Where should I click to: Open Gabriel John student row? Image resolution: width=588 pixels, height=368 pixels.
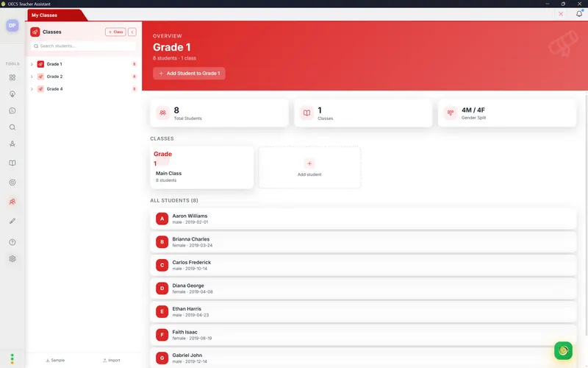[363, 358]
